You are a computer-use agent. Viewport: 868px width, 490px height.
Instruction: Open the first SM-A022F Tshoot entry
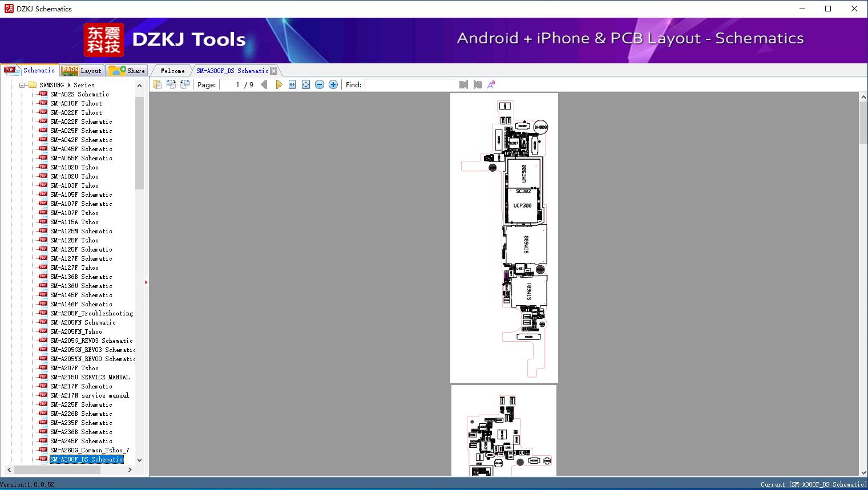76,112
